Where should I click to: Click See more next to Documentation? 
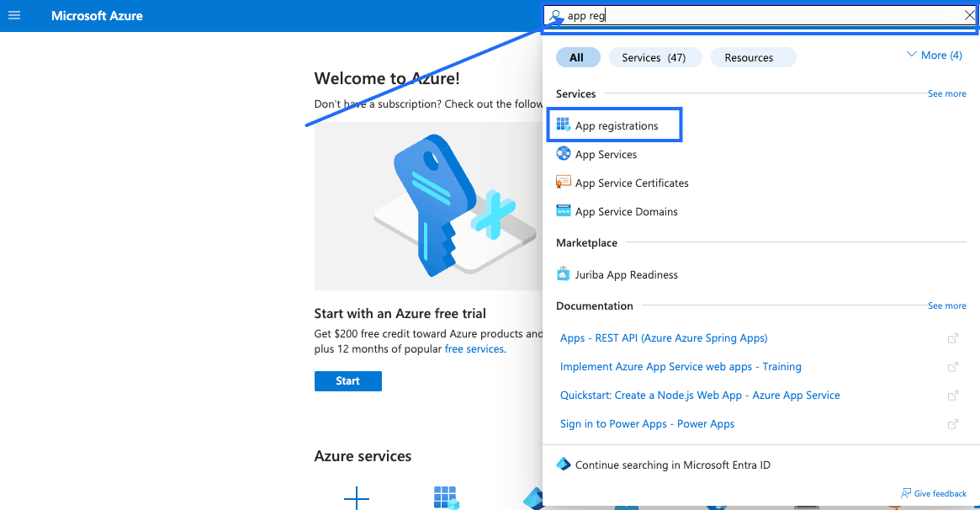pyautogui.click(x=946, y=306)
